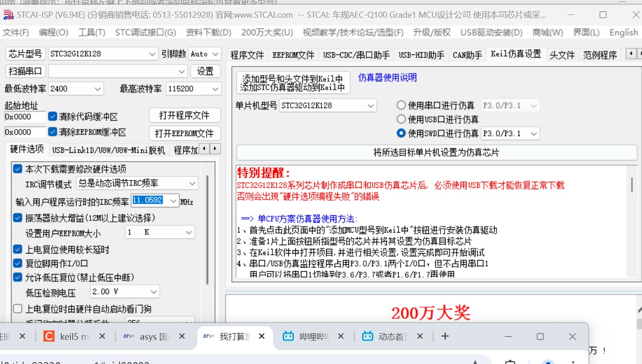Toggle 复位脚用作I/O口 checkbox

click(x=18, y=263)
